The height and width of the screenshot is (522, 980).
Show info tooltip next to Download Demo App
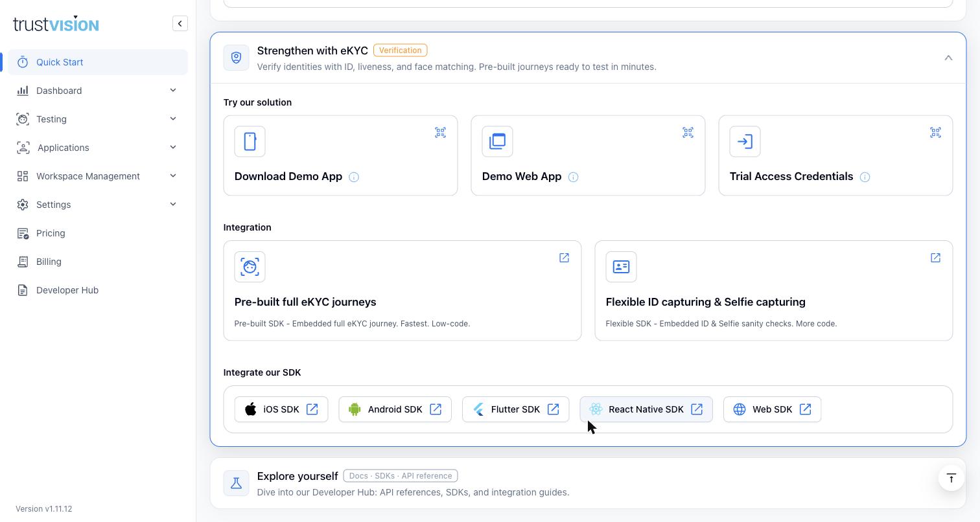click(354, 177)
